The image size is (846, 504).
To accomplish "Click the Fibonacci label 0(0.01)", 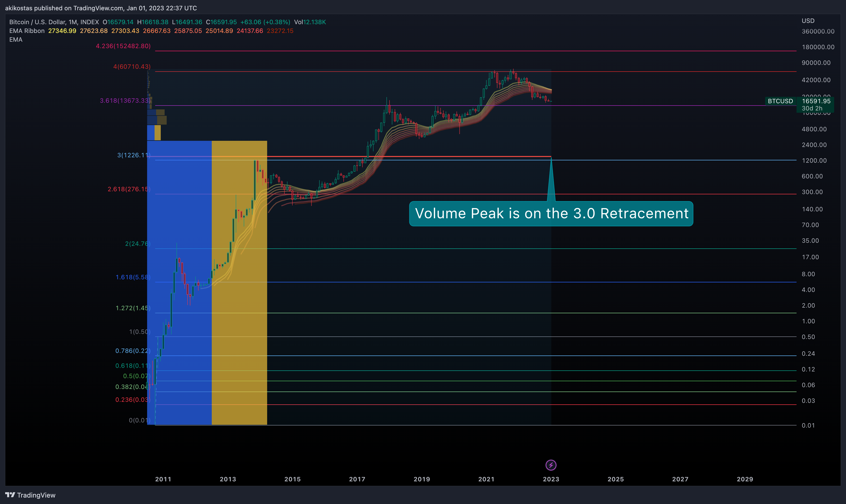I will (x=140, y=420).
